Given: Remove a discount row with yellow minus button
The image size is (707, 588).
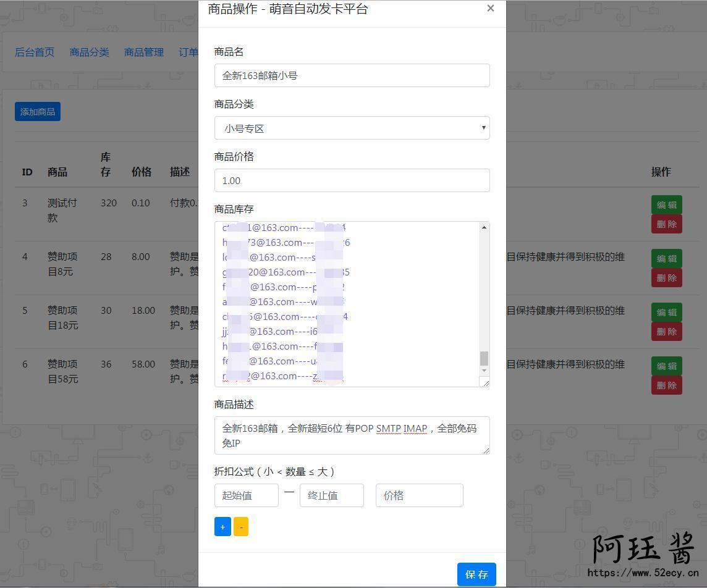Looking at the screenshot, I should [x=241, y=527].
